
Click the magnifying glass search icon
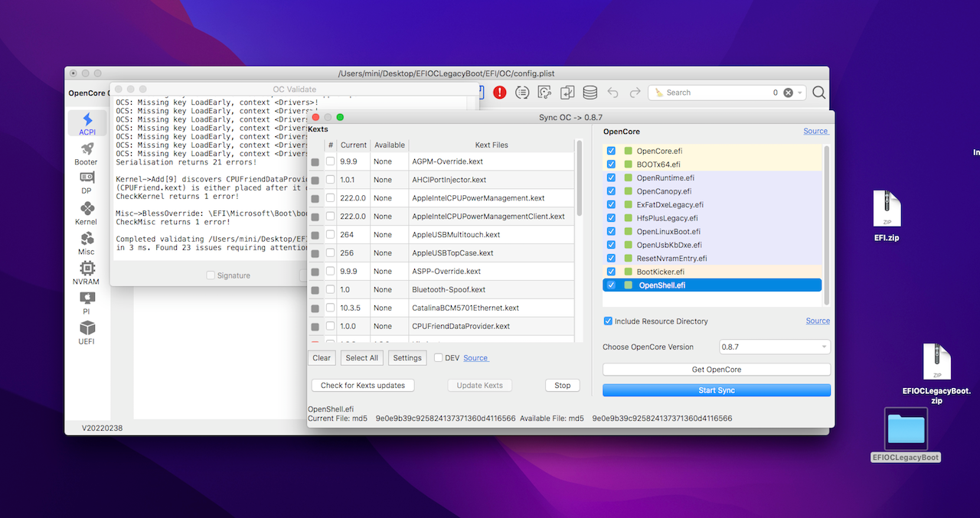[x=818, y=93]
